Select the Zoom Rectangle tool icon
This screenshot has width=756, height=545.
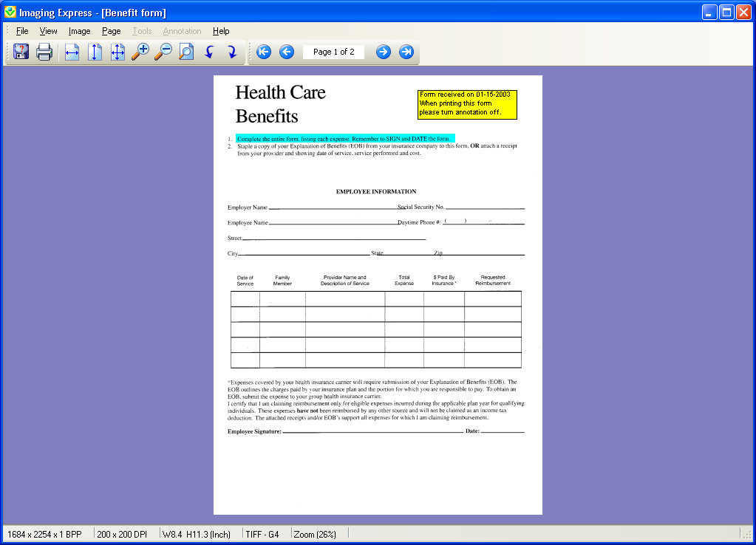[x=186, y=52]
